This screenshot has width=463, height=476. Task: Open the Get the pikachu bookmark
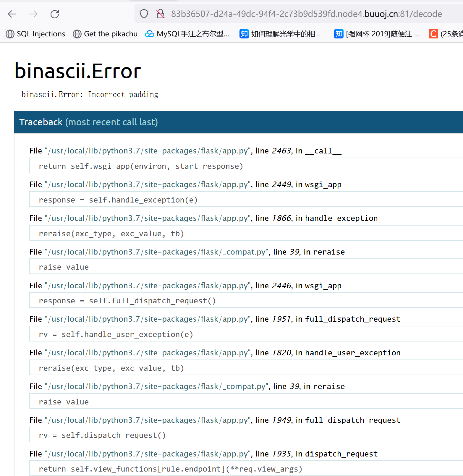click(x=105, y=34)
